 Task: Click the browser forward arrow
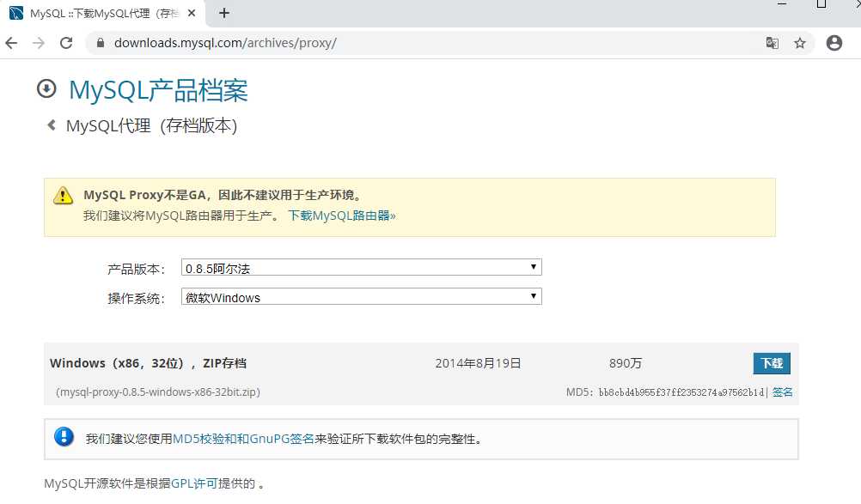pyautogui.click(x=39, y=43)
